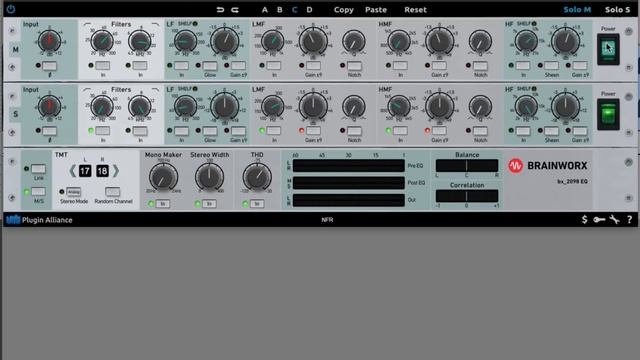Click the Balance meter

[467, 165]
